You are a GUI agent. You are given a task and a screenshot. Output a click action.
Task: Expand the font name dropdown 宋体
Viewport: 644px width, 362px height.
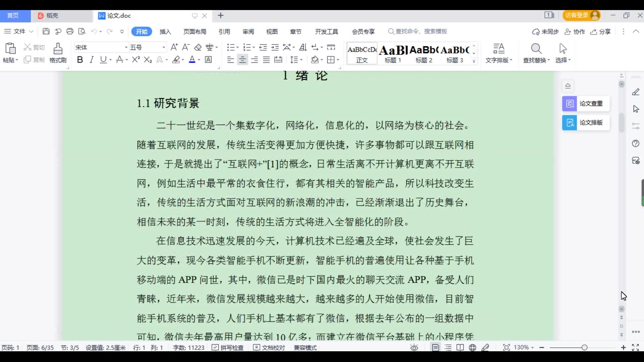pos(126,48)
